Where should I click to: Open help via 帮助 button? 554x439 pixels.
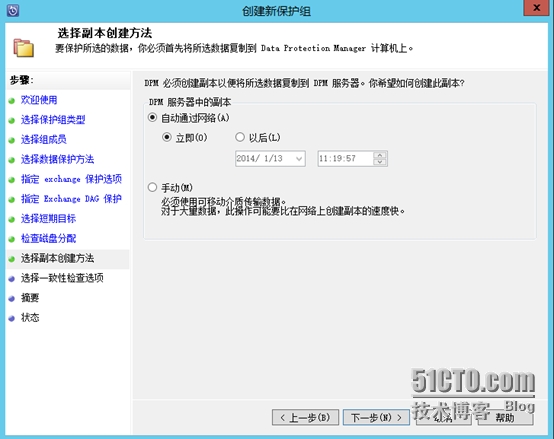point(505,417)
